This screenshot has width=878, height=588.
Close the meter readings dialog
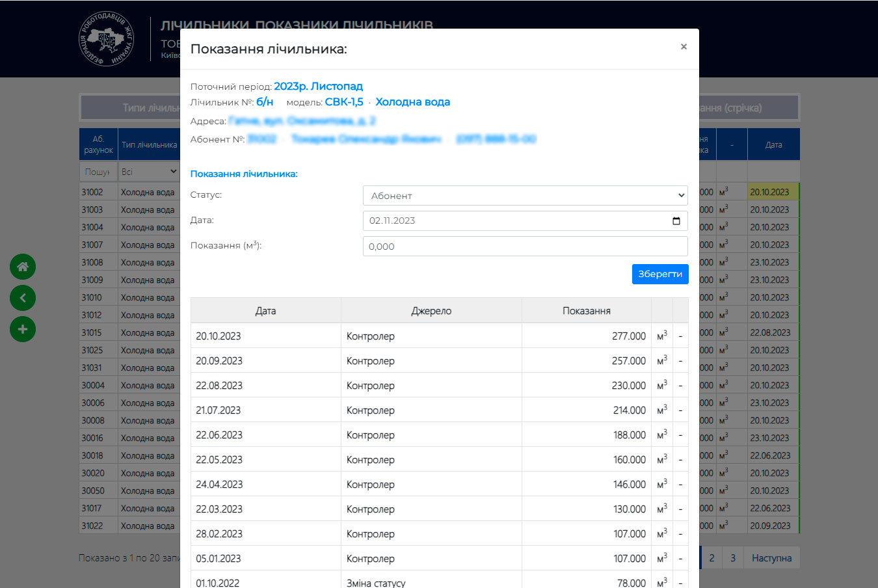684,47
